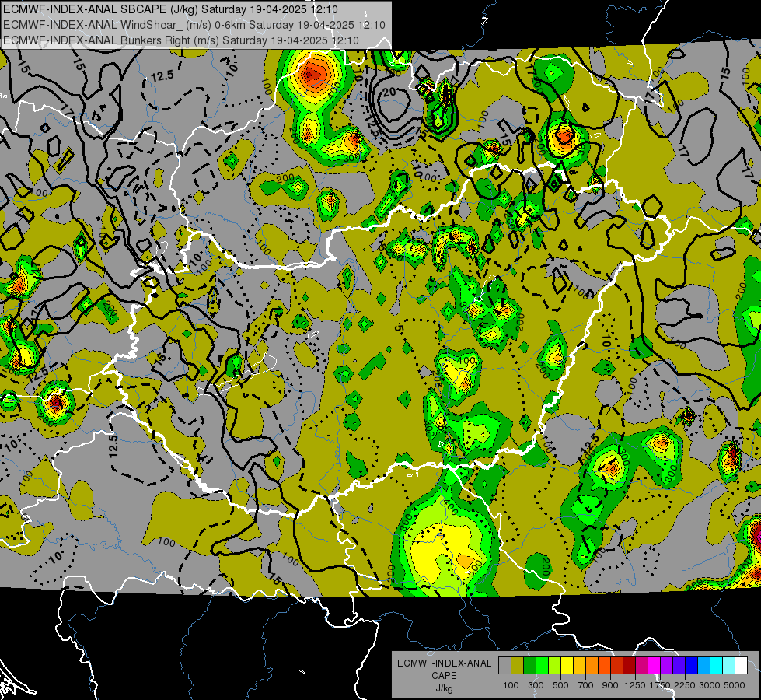Viewport: 761px width, 700px height.
Task: Pick the pure yellow swatch at 500
Action: pos(567,665)
